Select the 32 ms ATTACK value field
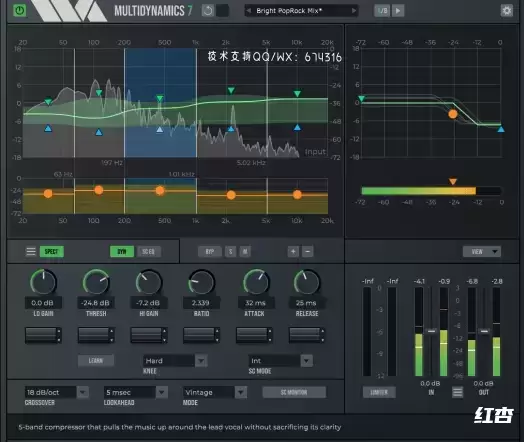The width and height of the screenshot is (524, 442). pos(255,303)
